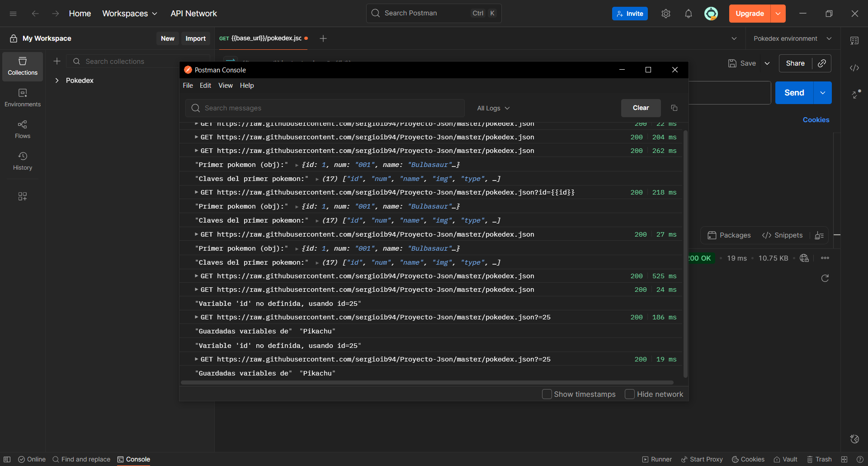
Task: Clear the console logs
Action: click(641, 108)
